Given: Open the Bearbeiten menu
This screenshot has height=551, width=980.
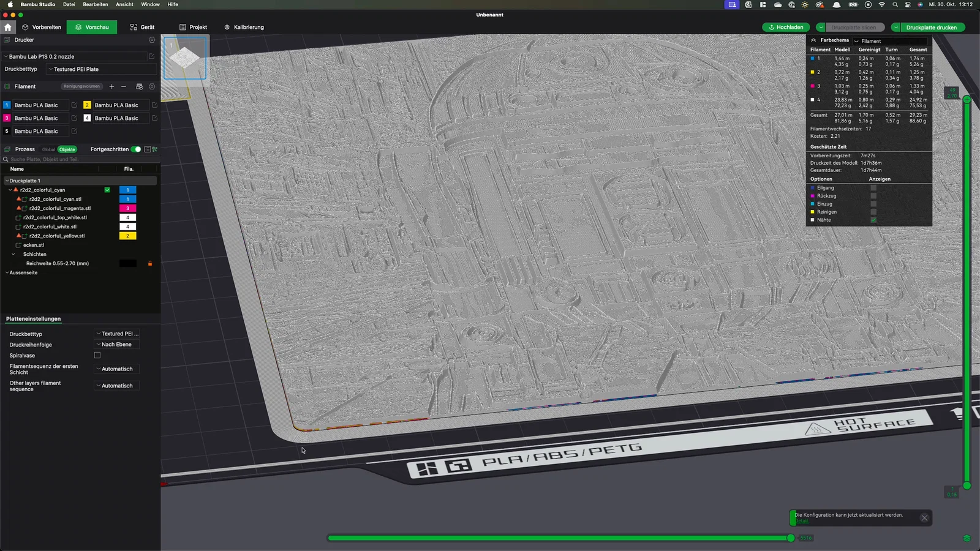Looking at the screenshot, I should [96, 4].
